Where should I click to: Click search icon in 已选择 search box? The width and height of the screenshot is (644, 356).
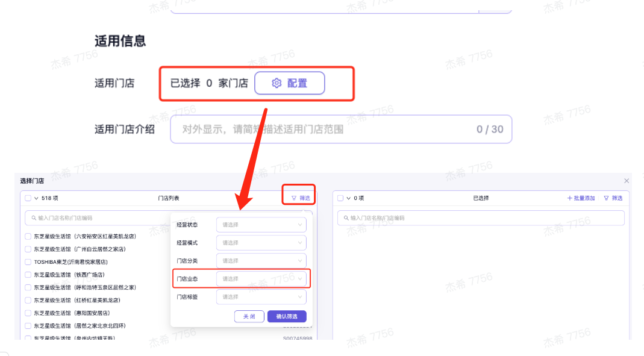point(346,218)
